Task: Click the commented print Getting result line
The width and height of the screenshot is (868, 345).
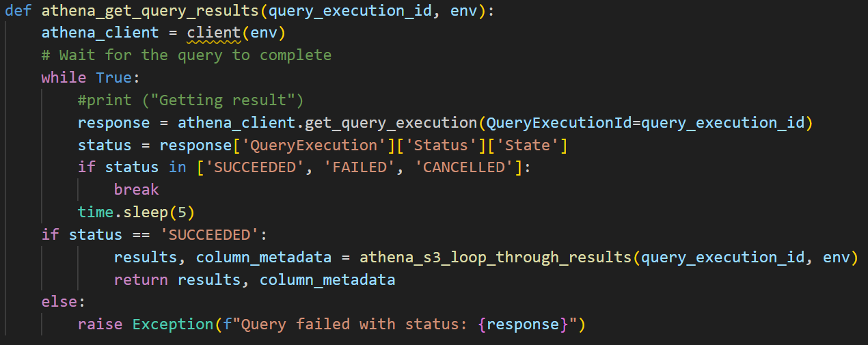Action: [x=191, y=100]
